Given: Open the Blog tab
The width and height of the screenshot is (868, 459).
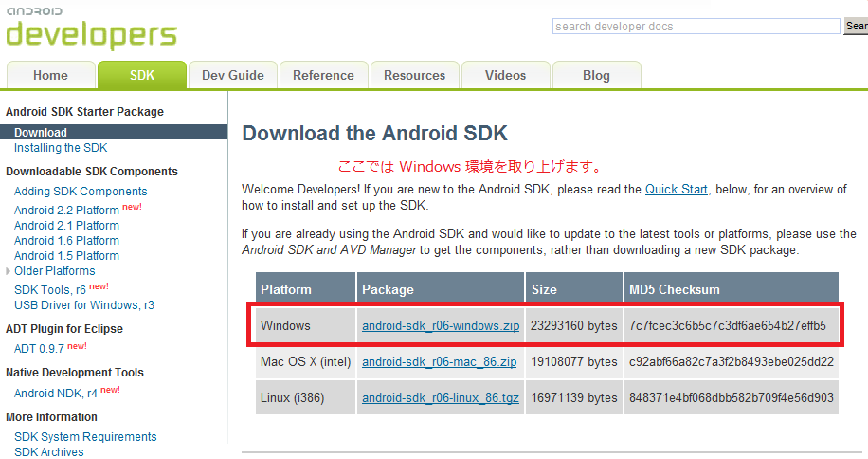Looking at the screenshot, I should click(596, 75).
